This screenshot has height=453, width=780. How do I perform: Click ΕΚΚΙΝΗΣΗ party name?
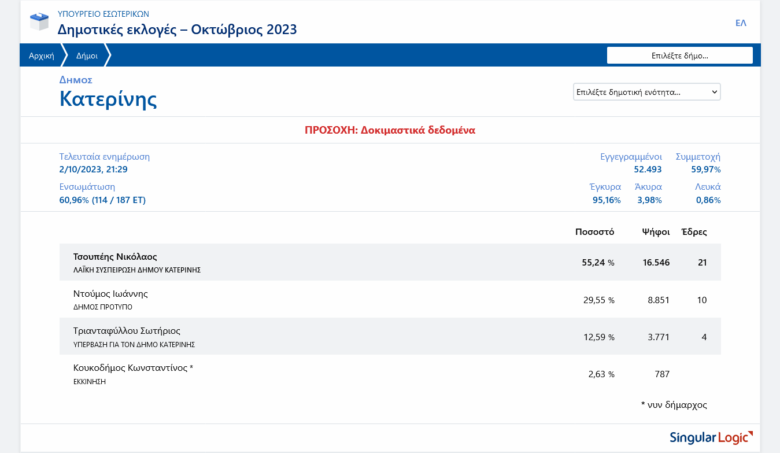coord(90,382)
